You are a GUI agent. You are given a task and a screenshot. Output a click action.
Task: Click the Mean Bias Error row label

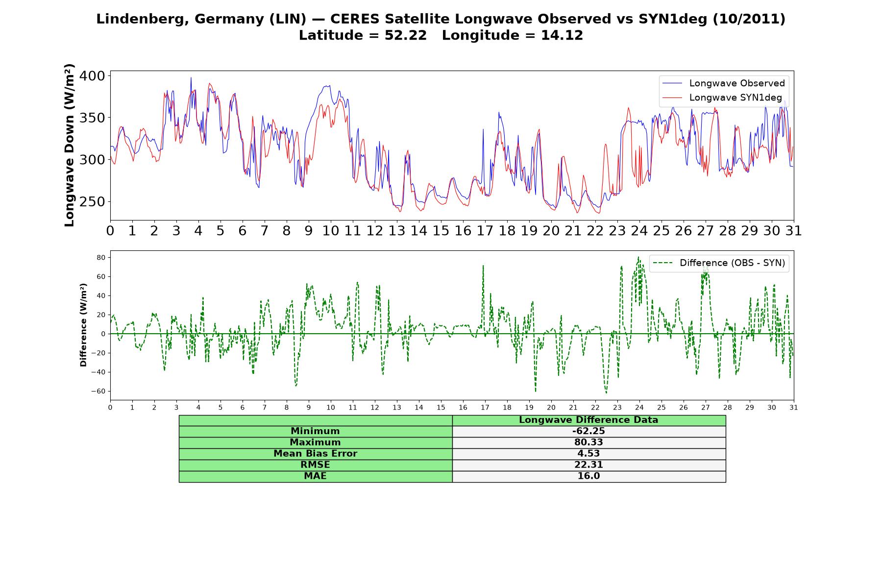(316, 454)
